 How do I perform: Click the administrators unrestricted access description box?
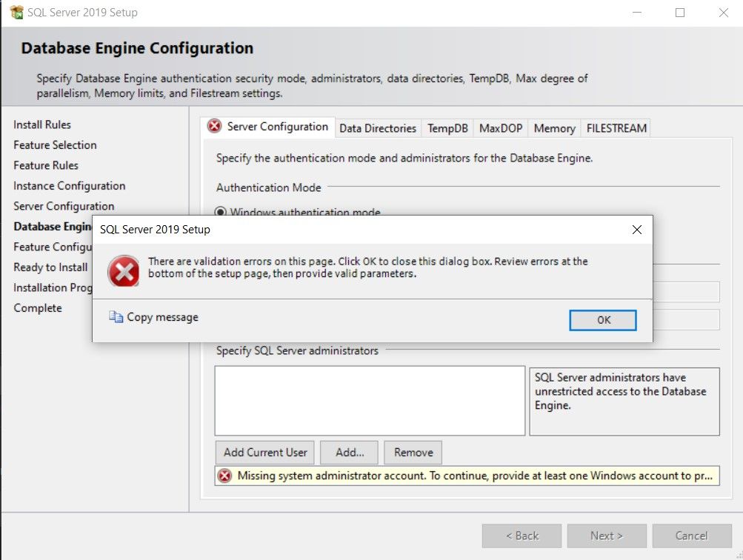pyautogui.click(x=624, y=401)
